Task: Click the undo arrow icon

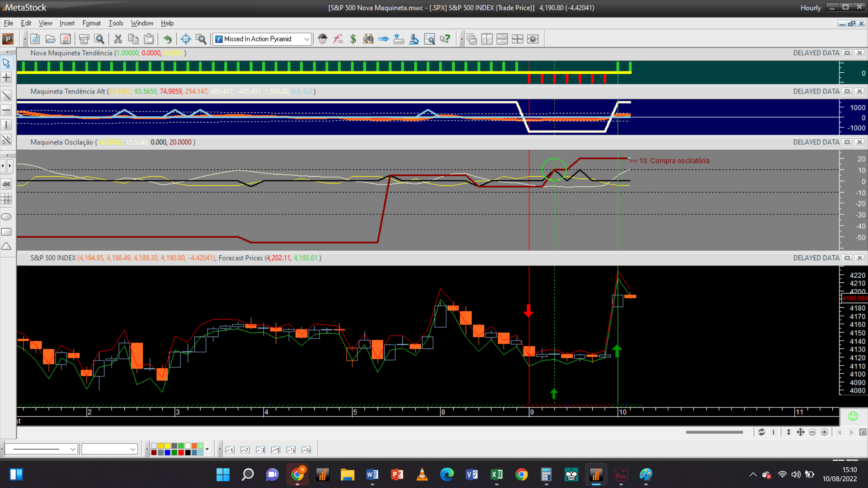Action: (x=167, y=39)
